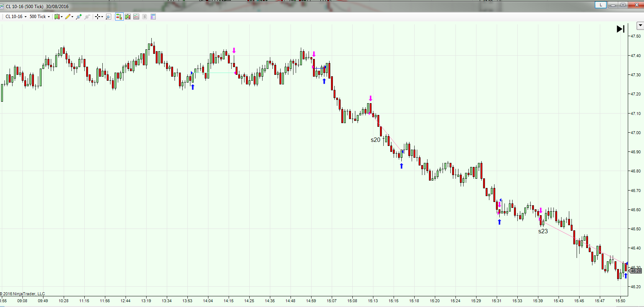Click the L link button in title bar
Image resolution: width=644 pixels, height=307 pixels.
(x=601, y=5)
